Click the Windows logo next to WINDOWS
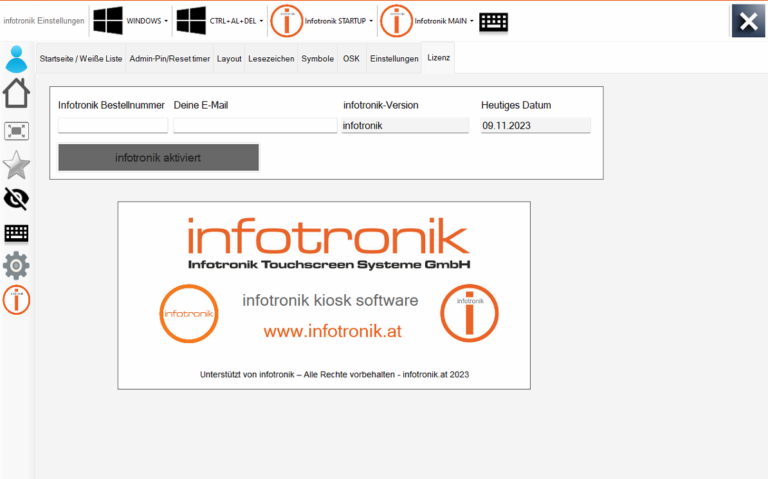Screen dimensions: 768x479 (108, 21)
